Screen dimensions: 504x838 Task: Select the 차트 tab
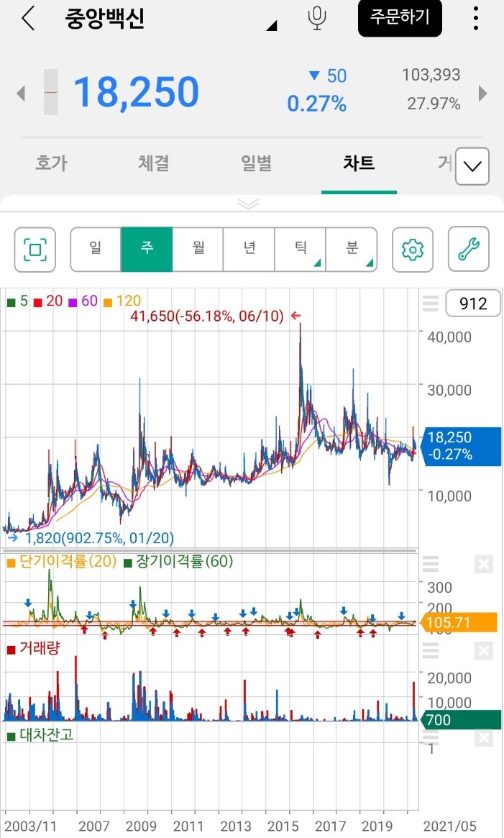(359, 163)
